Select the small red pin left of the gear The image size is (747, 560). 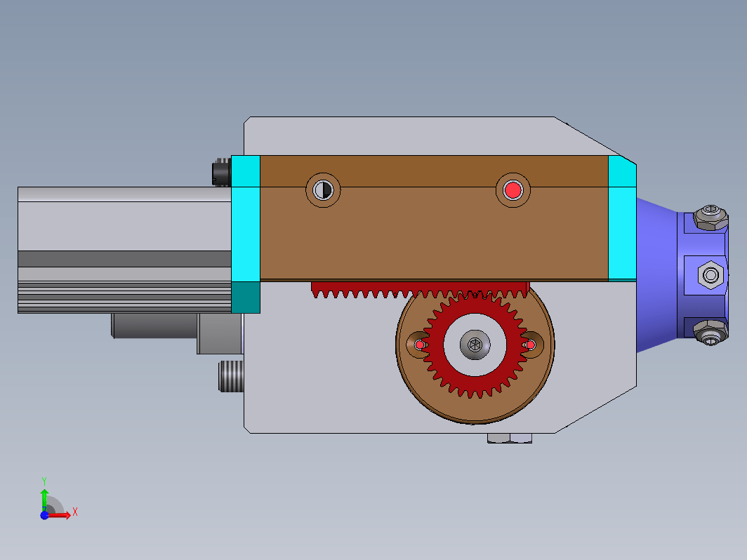(x=419, y=345)
